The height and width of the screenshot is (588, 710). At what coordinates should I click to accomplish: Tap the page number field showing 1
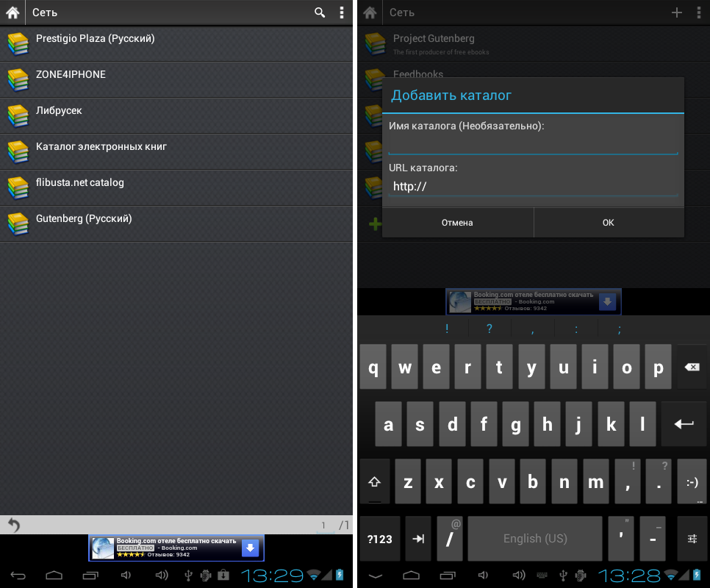click(323, 526)
